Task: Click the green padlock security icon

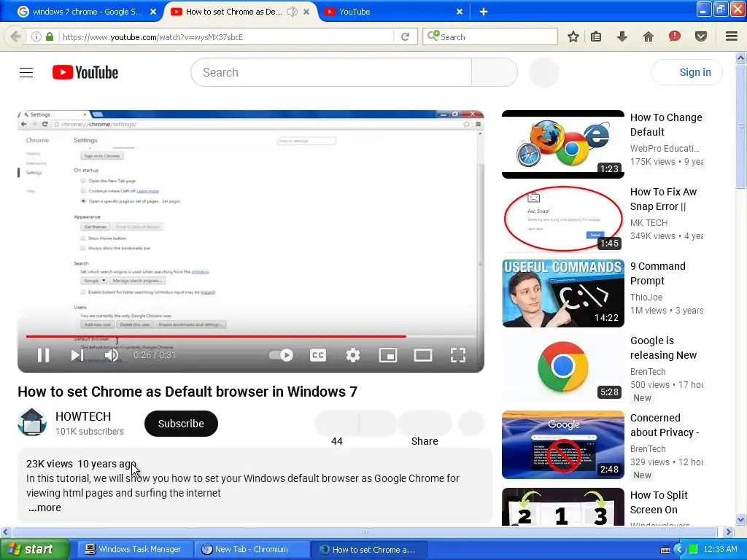Action: (50, 36)
